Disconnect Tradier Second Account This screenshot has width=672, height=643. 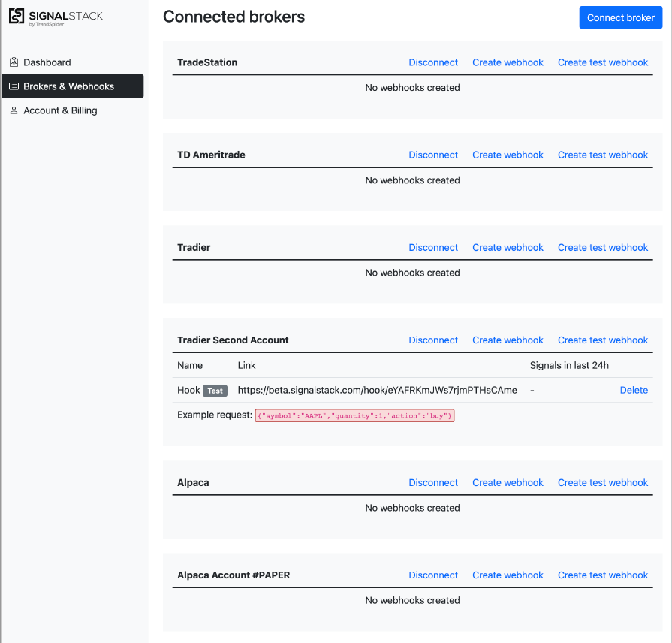click(433, 340)
